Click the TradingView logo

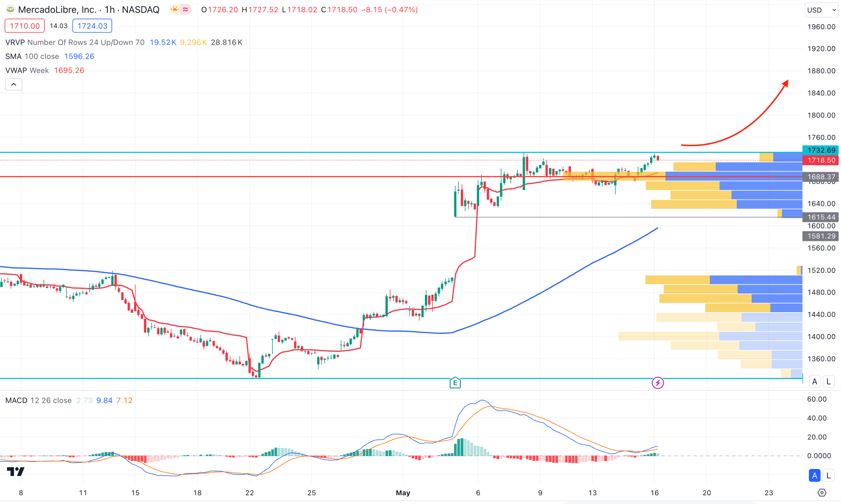point(16,472)
